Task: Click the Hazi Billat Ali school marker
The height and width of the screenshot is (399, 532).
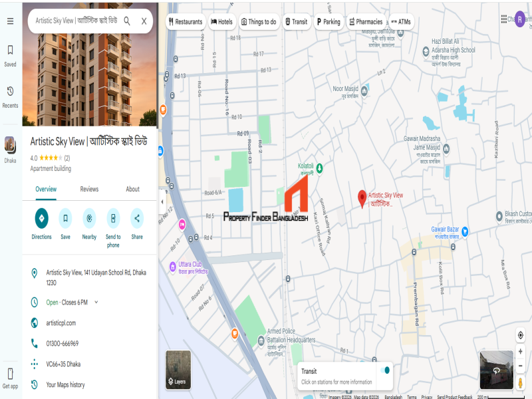Action: [426, 52]
